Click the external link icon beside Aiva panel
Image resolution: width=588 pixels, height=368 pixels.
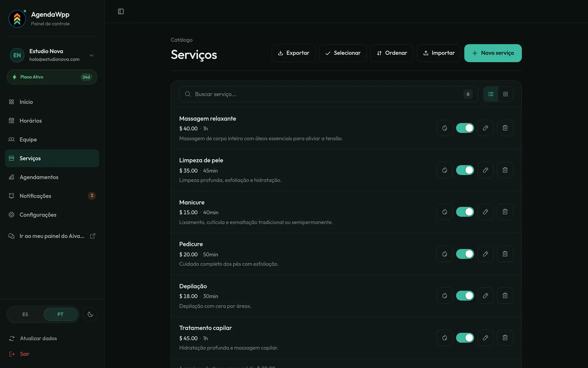[93, 236]
